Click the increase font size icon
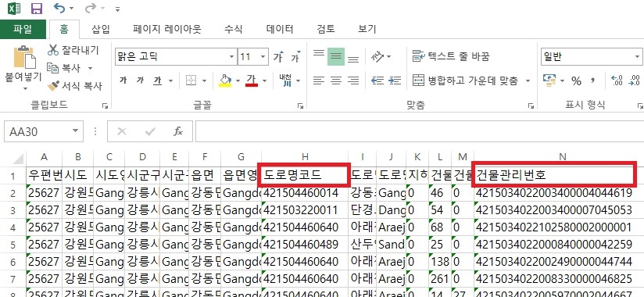Screen dimensions: 644x297 click(278, 57)
